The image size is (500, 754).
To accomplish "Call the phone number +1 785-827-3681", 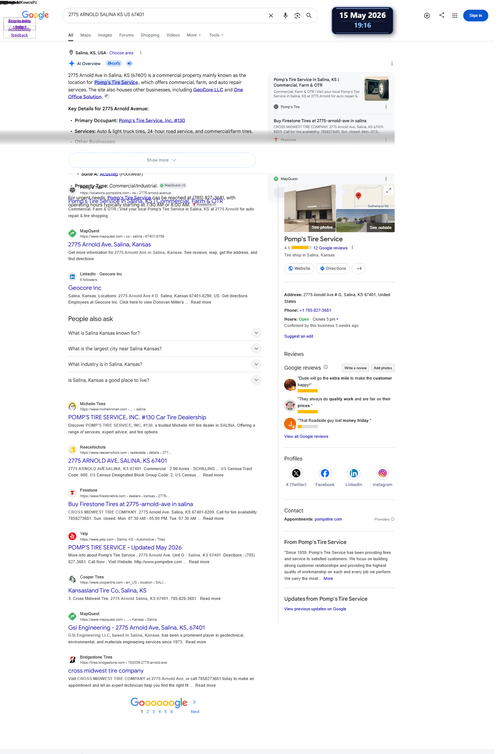I will click(x=315, y=310).
